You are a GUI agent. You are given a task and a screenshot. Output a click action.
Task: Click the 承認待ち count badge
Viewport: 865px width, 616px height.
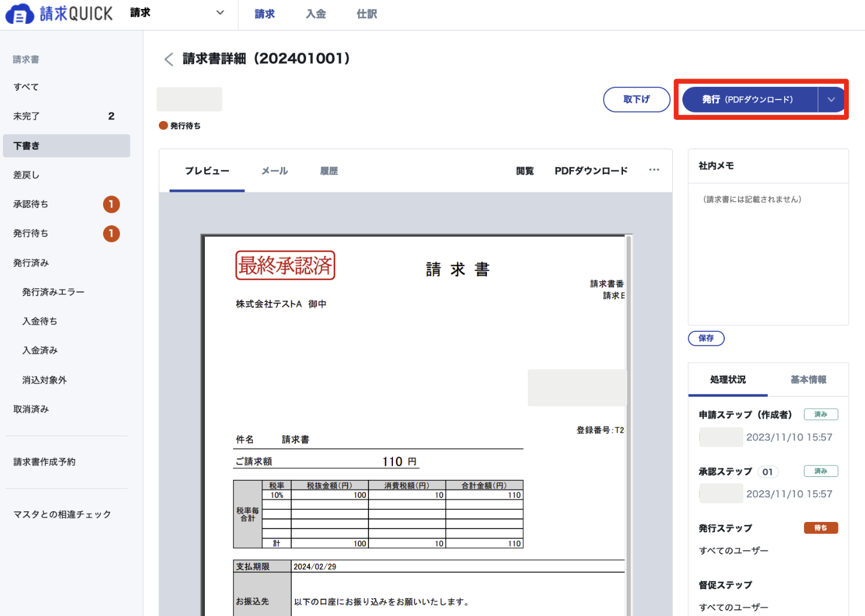(111, 204)
